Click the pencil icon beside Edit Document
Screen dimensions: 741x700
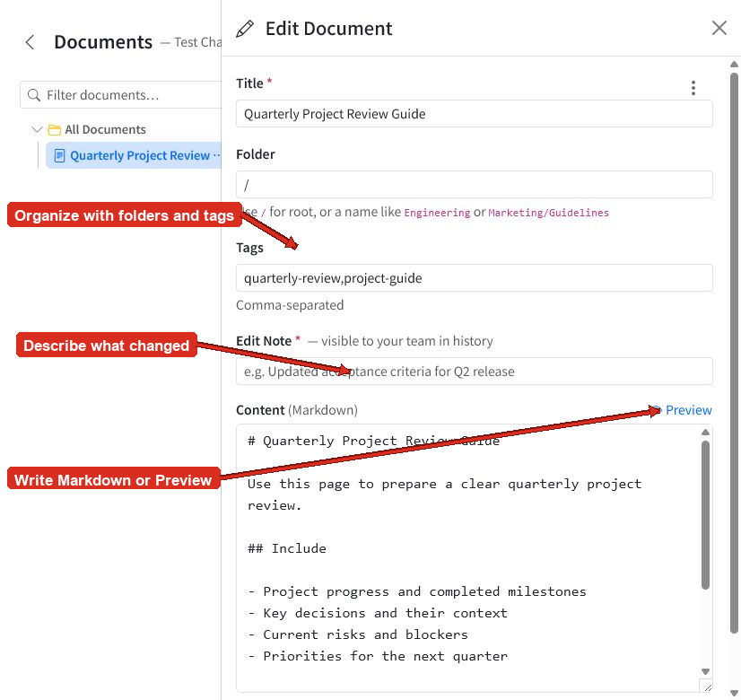(x=245, y=29)
